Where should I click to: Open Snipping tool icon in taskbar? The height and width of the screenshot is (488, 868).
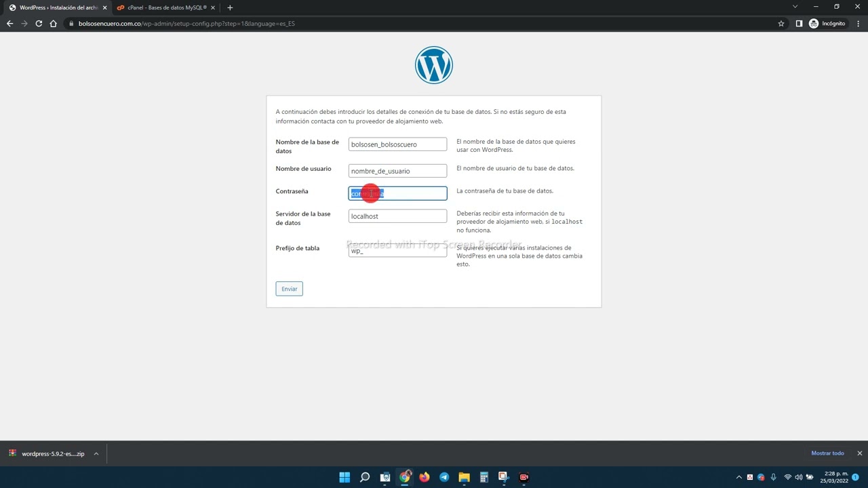pyautogui.click(x=504, y=477)
